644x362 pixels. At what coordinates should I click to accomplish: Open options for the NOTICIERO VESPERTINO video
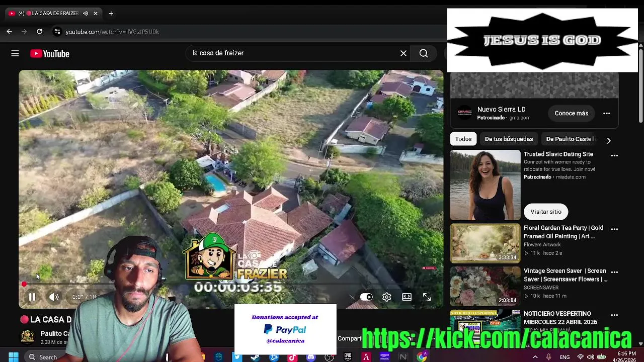(614, 314)
